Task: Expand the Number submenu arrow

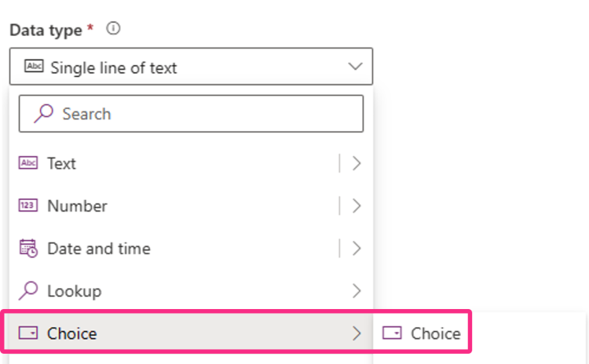Action: (x=357, y=206)
